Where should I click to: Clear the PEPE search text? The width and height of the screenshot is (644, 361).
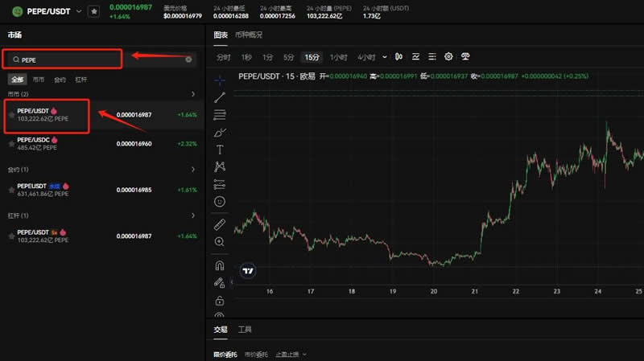point(189,59)
